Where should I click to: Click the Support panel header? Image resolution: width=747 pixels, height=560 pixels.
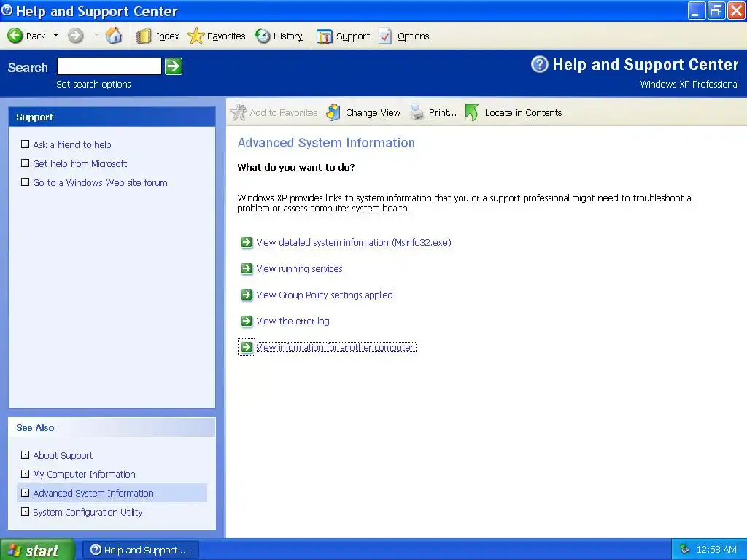click(112, 117)
